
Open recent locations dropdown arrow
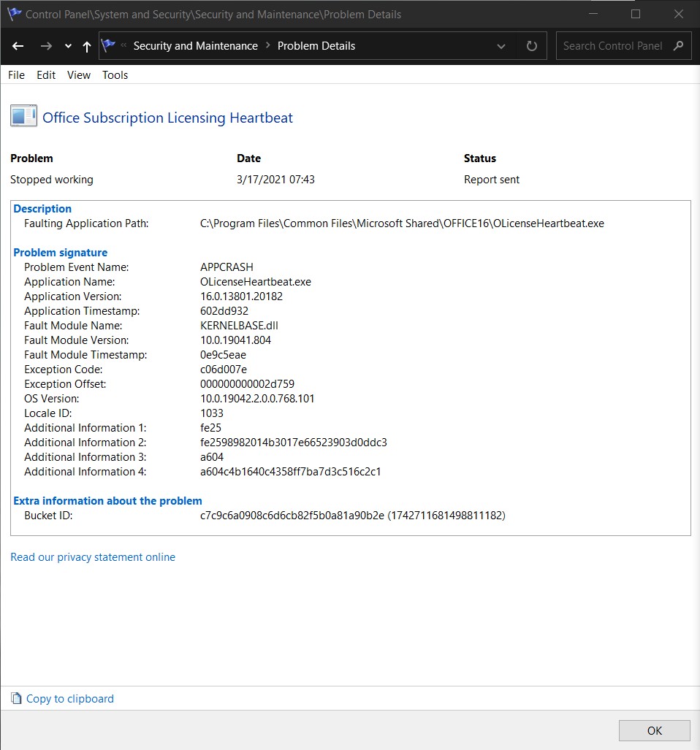point(68,47)
